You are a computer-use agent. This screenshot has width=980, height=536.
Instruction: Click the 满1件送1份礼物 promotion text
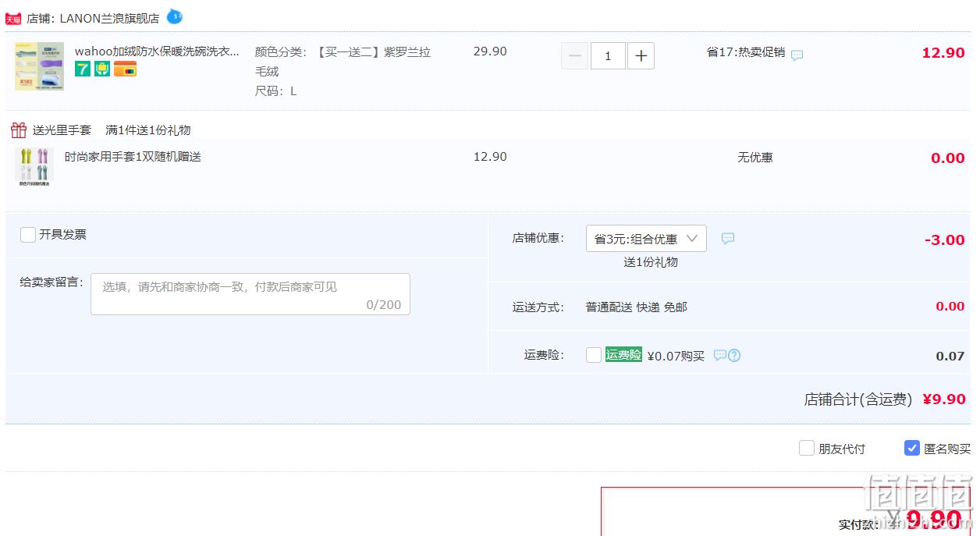148,130
